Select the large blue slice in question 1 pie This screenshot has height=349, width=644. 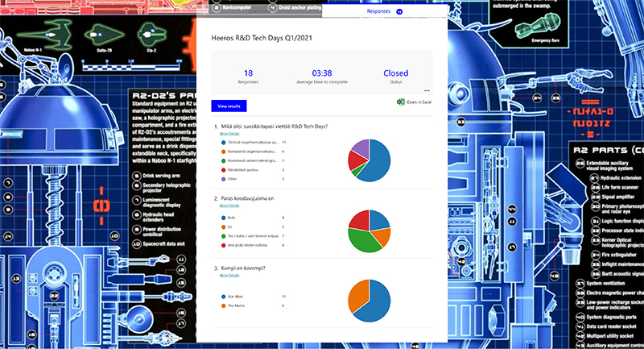(x=378, y=162)
